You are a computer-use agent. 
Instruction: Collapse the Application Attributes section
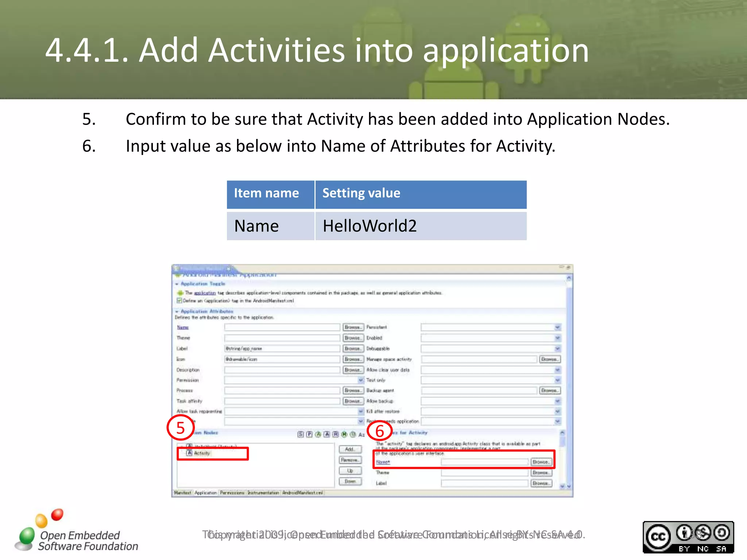(177, 312)
